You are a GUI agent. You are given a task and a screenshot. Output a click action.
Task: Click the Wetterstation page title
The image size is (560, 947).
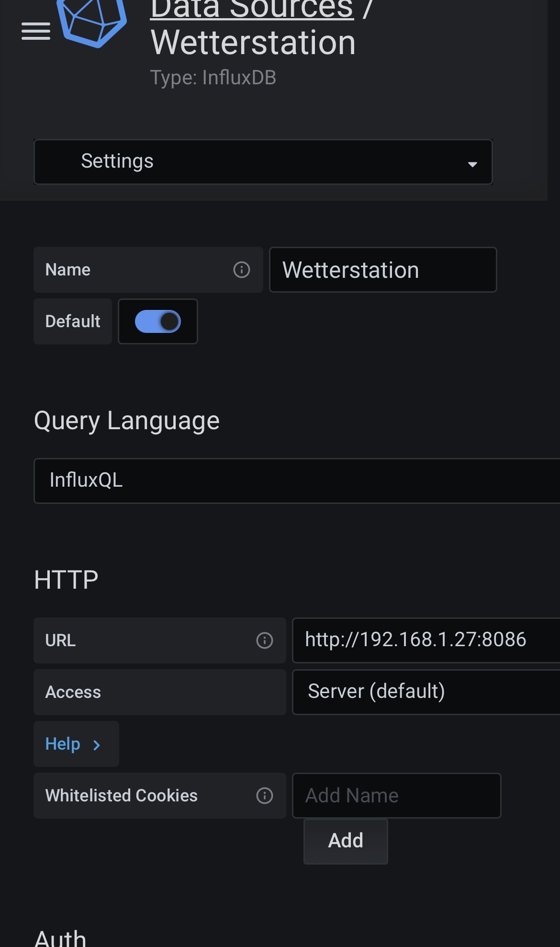tap(253, 43)
